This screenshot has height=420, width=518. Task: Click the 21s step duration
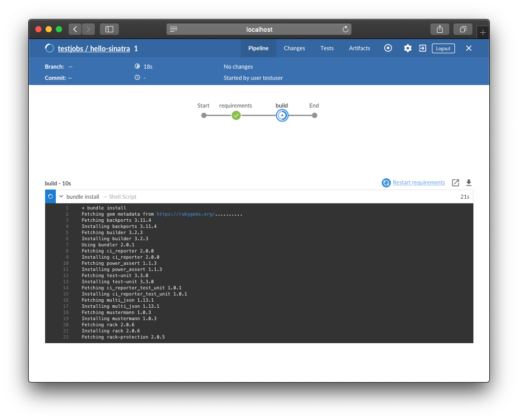point(465,197)
